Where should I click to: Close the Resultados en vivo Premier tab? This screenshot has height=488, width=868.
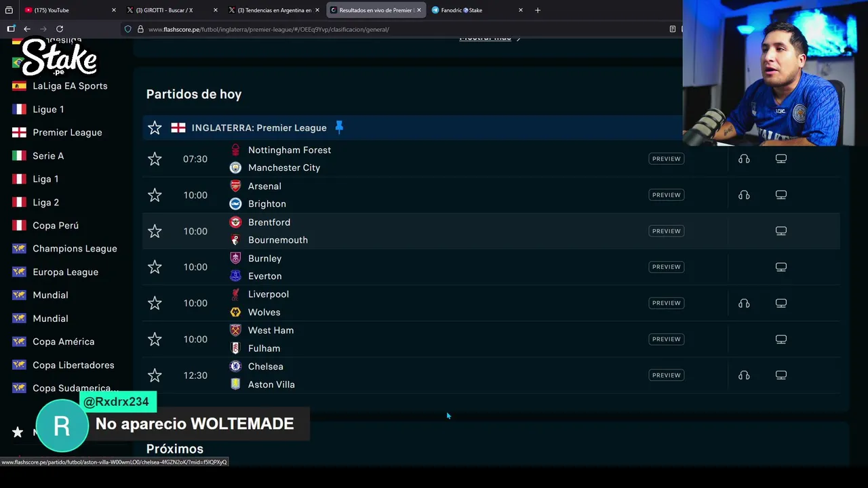(418, 10)
